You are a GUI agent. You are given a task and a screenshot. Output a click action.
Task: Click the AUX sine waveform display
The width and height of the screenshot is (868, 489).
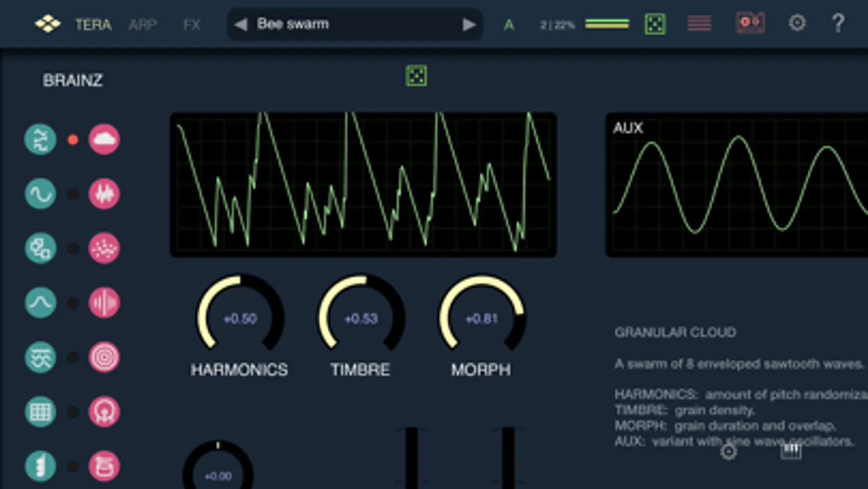point(737,184)
